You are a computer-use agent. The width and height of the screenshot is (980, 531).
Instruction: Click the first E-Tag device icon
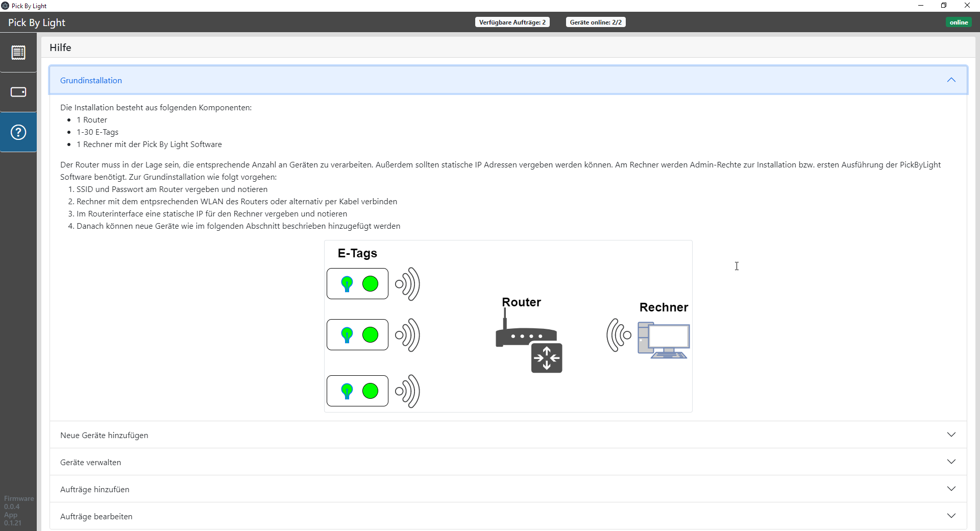(357, 284)
